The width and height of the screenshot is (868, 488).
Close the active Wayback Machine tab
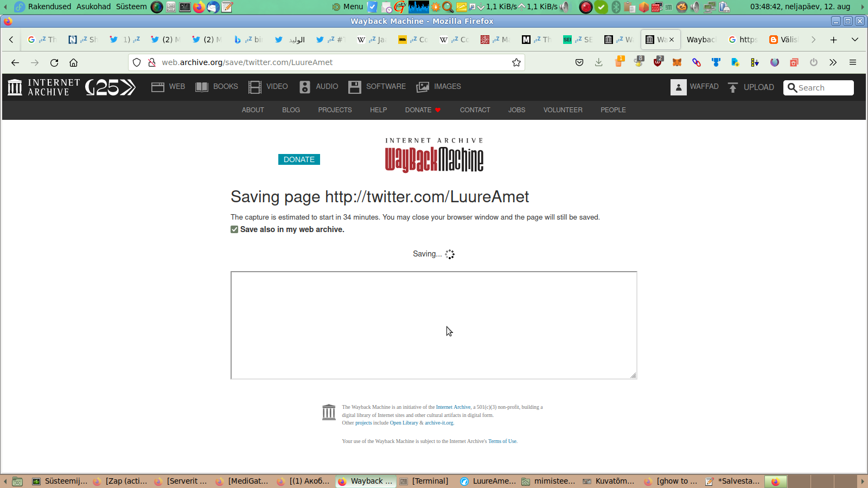pos(672,40)
